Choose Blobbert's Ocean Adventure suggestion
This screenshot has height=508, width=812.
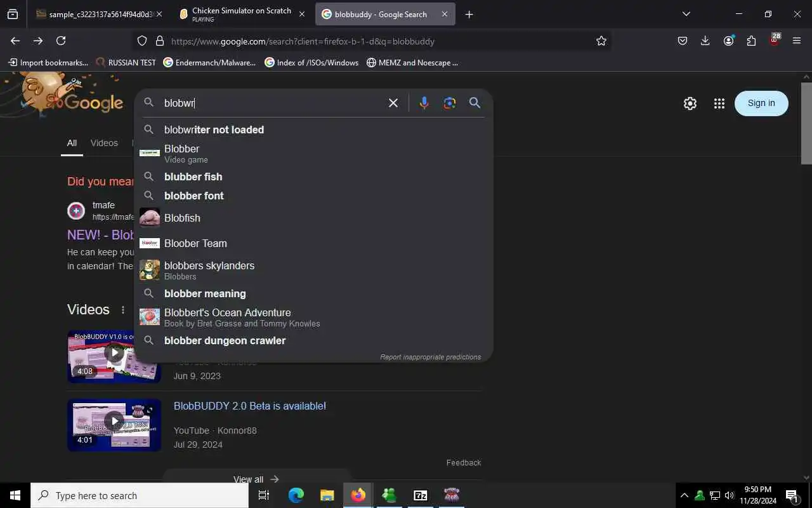[313, 317]
